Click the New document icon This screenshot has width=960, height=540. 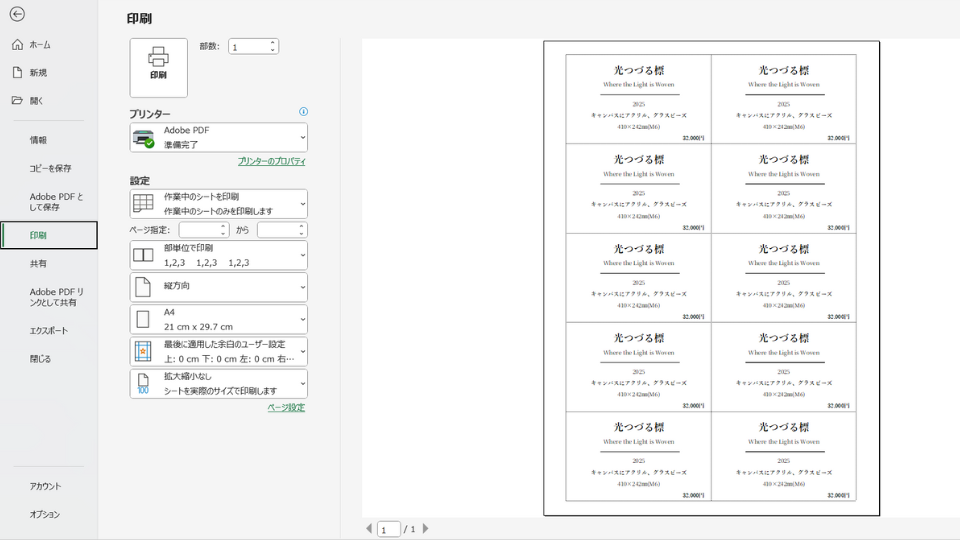(x=17, y=73)
